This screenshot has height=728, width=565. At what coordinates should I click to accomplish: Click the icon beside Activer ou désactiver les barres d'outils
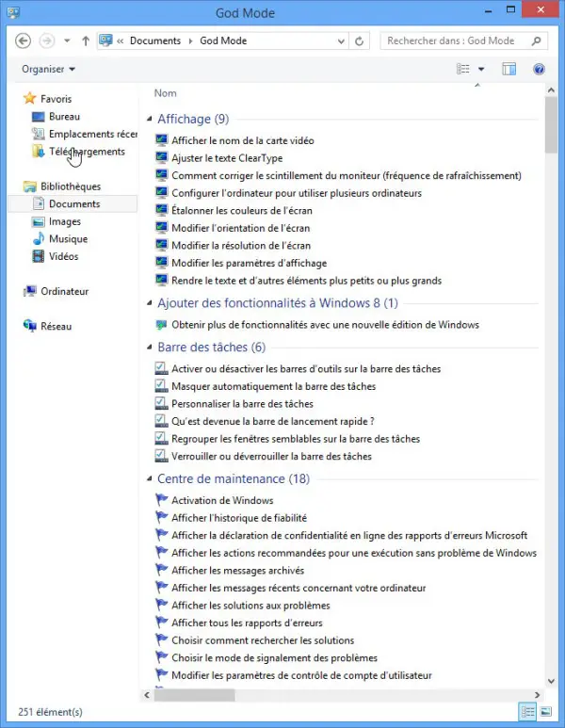161,368
